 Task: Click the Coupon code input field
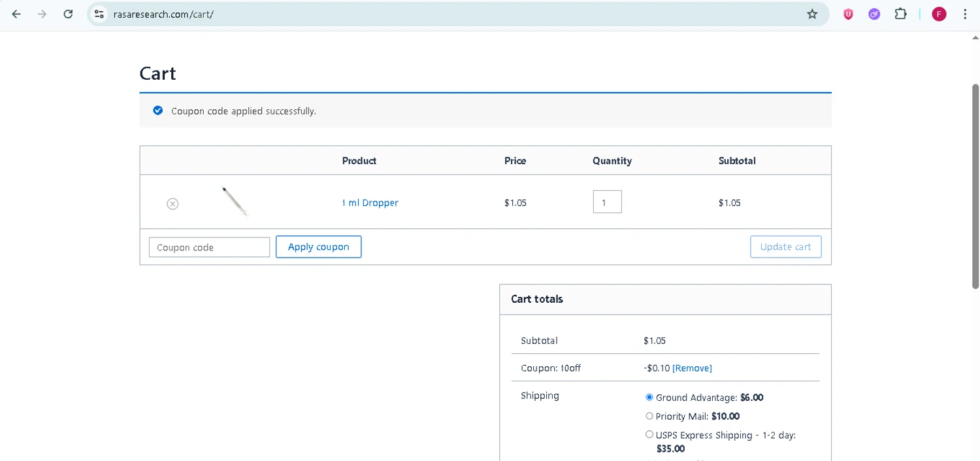coord(209,247)
